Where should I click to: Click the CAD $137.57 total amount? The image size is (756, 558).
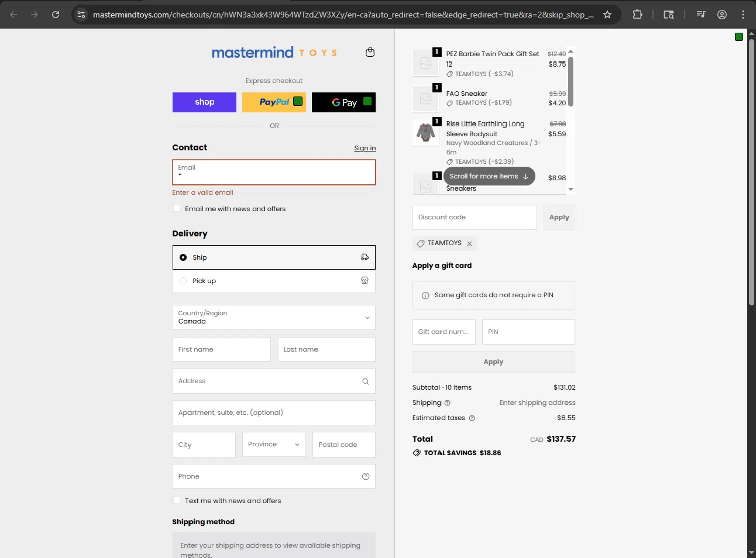552,439
